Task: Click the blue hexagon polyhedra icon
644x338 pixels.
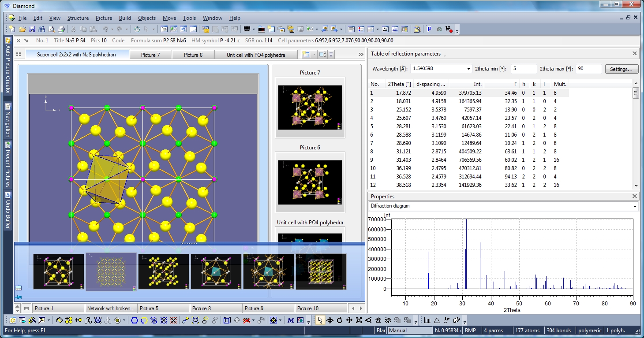Action: coord(135,320)
